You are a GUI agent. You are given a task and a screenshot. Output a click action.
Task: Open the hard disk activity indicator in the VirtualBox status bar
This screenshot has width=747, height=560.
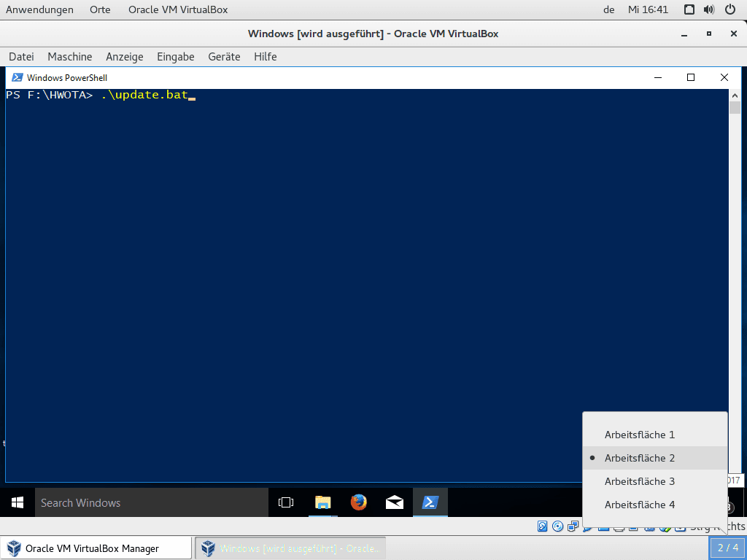coord(543,526)
